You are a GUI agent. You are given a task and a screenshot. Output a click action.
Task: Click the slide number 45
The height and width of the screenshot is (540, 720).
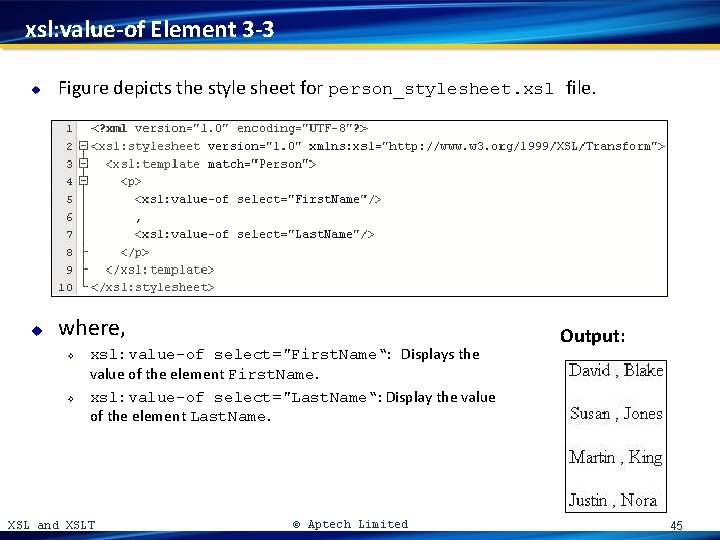[x=676, y=525]
